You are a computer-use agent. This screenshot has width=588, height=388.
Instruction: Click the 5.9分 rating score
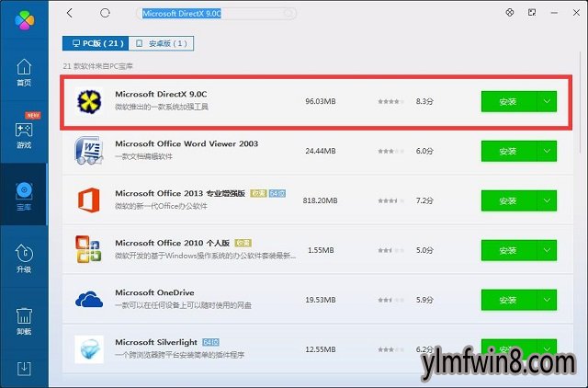424,300
